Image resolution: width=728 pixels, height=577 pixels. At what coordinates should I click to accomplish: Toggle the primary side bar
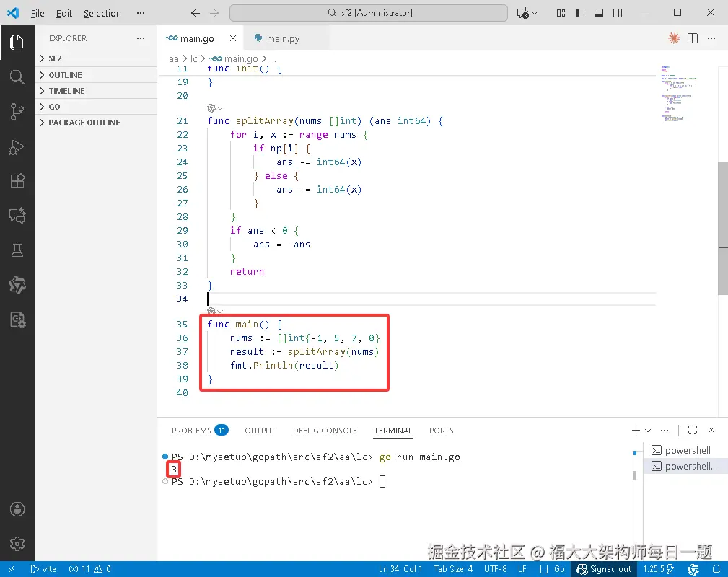(x=580, y=13)
